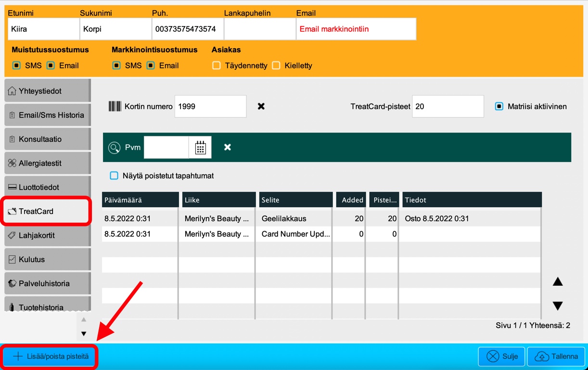Open the Yhteystiedot section
The image size is (588, 370).
pyautogui.click(x=47, y=91)
